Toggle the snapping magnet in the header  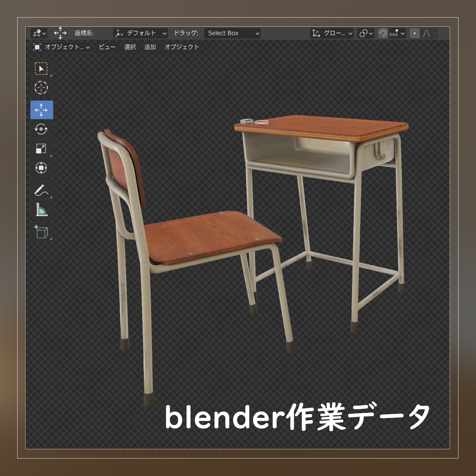[x=382, y=33]
